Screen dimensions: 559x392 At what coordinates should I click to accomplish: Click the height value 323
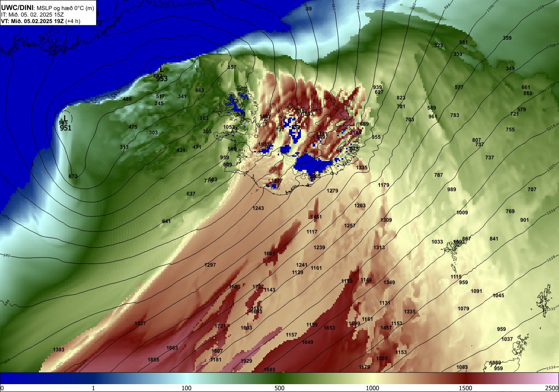tap(438, 45)
